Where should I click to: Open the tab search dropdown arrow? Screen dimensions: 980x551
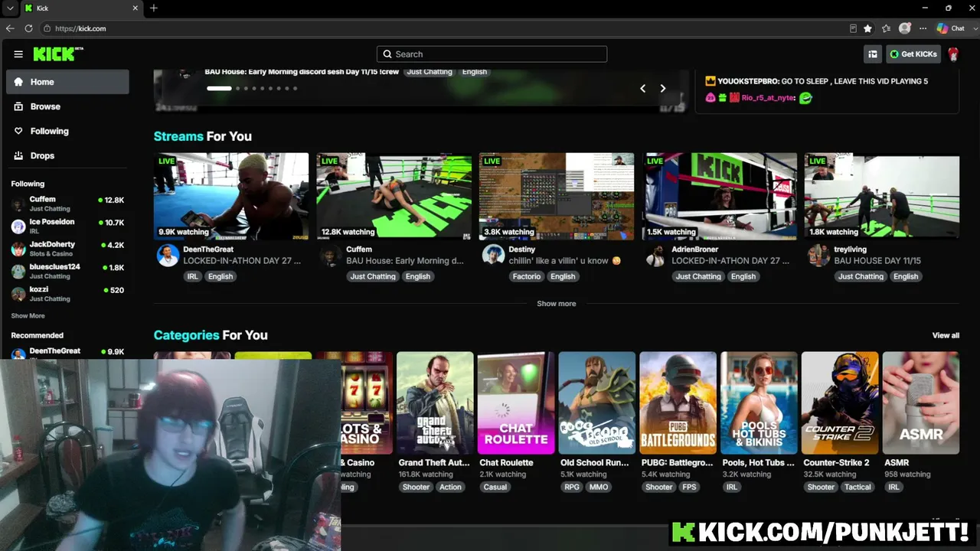[x=10, y=8]
